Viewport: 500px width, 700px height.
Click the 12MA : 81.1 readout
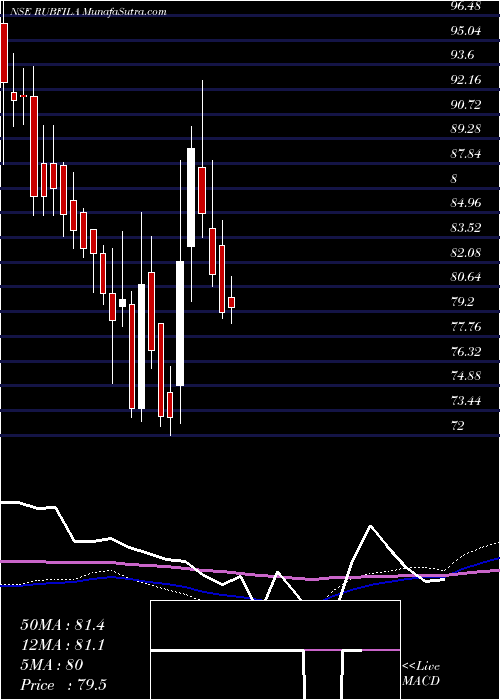pos(62,645)
